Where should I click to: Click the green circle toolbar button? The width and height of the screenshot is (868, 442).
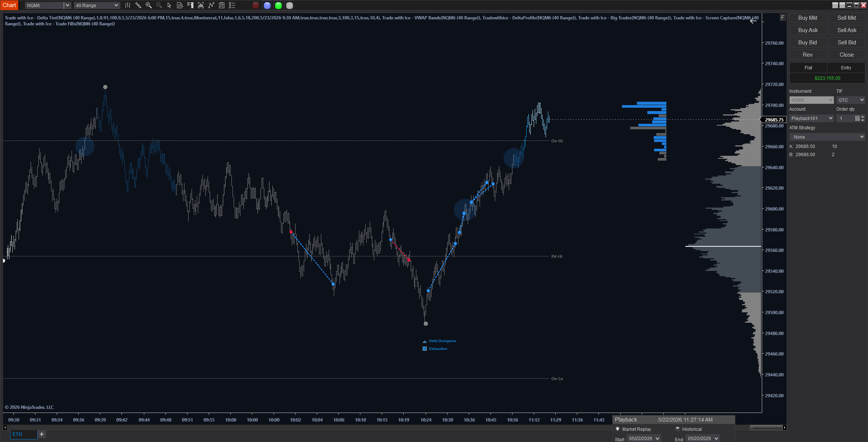tap(278, 5)
